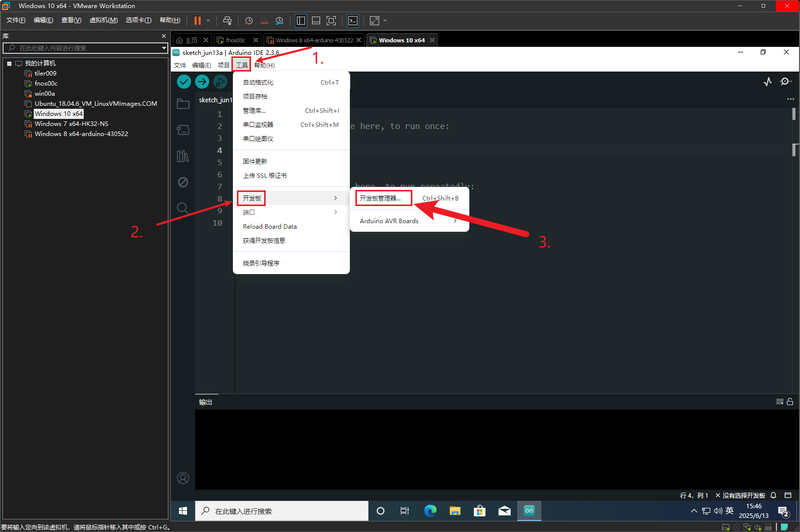This screenshot has width=800, height=532.
Task: Open the 项目 menu in Arduino IDE
Action: point(224,65)
